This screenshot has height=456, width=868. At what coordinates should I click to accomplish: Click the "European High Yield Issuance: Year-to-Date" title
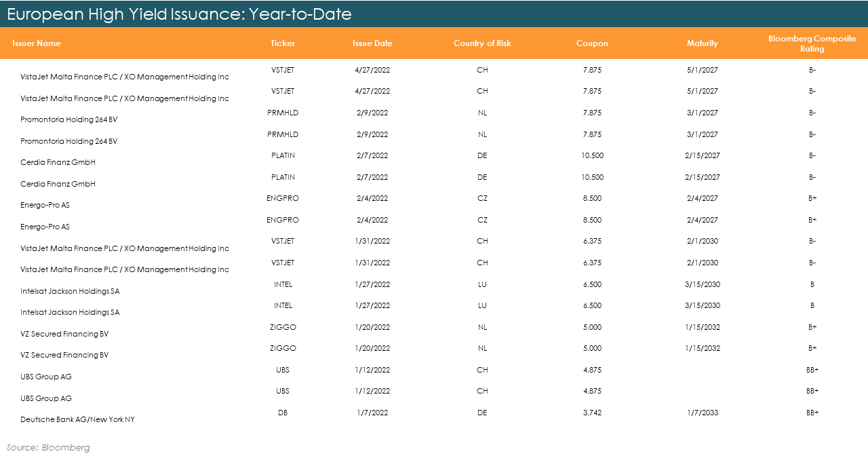point(179,14)
